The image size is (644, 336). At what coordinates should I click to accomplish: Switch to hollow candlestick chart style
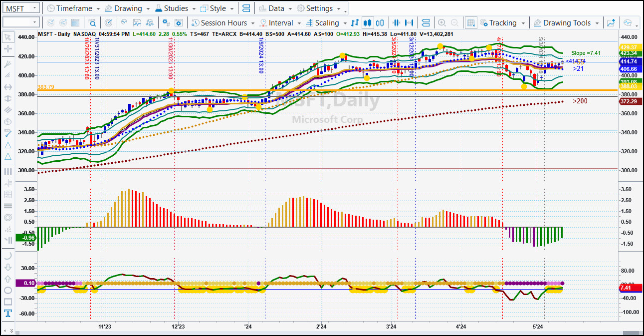(x=380, y=23)
